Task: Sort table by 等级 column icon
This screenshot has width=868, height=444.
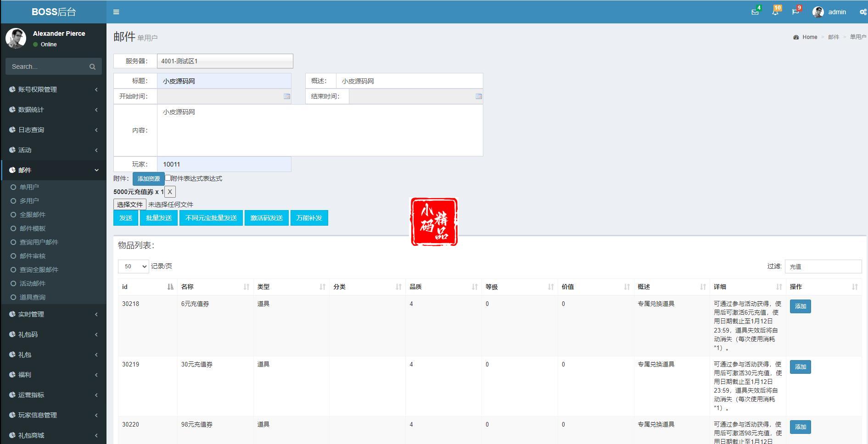Action: (x=551, y=287)
